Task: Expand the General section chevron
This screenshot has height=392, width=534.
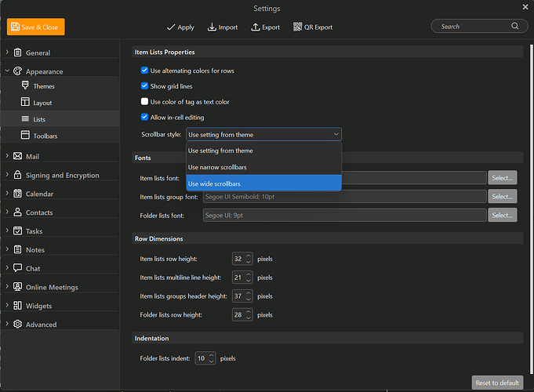Action: pyautogui.click(x=7, y=52)
